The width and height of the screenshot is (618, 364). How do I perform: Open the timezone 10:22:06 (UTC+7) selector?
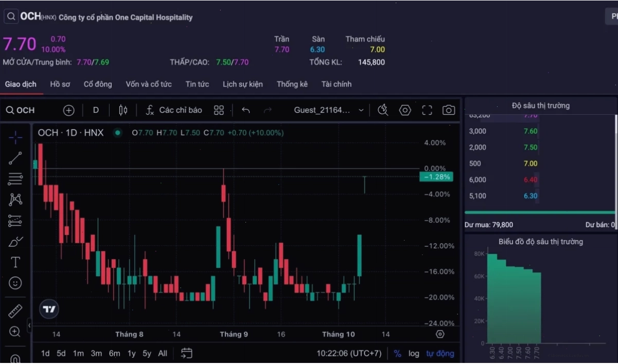(x=349, y=354)
